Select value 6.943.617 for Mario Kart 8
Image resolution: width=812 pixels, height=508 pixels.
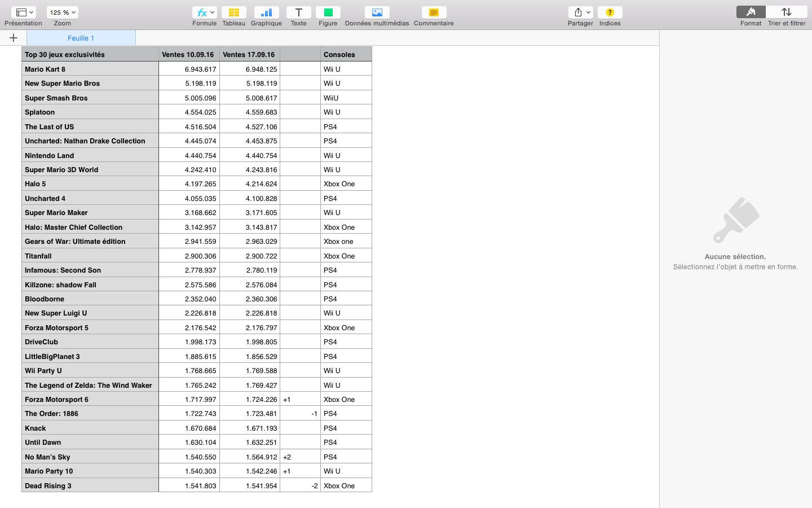coord(189,69)
